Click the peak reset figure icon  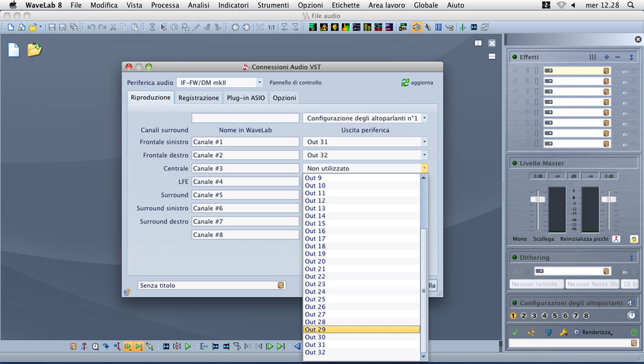(616, 239)
